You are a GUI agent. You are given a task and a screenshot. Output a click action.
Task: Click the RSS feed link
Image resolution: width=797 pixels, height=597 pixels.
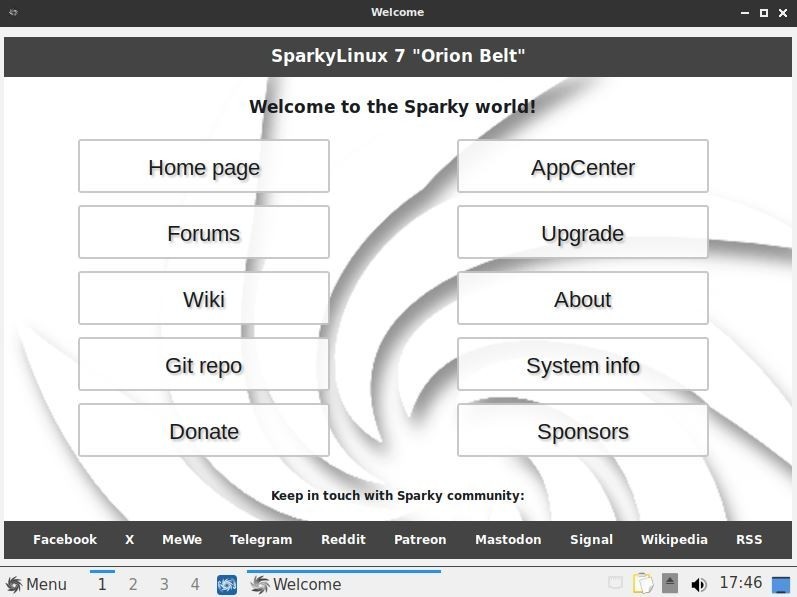[749, 539]
